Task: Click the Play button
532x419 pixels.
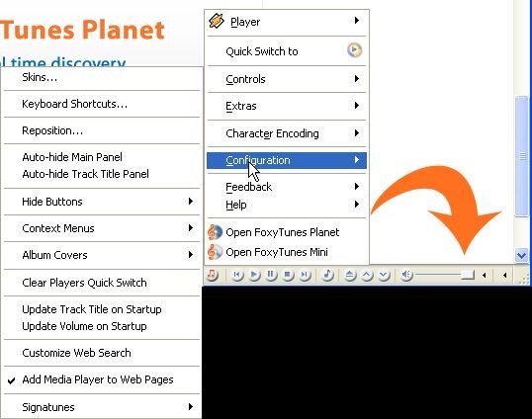Action: (254, 275)
